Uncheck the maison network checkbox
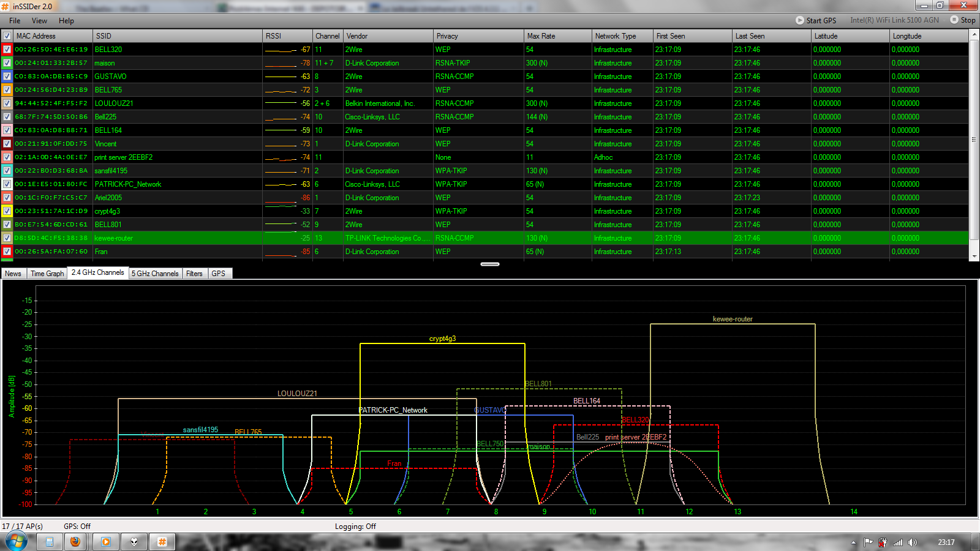The width and height of the screenshot is (980, 551). [7, 63]
